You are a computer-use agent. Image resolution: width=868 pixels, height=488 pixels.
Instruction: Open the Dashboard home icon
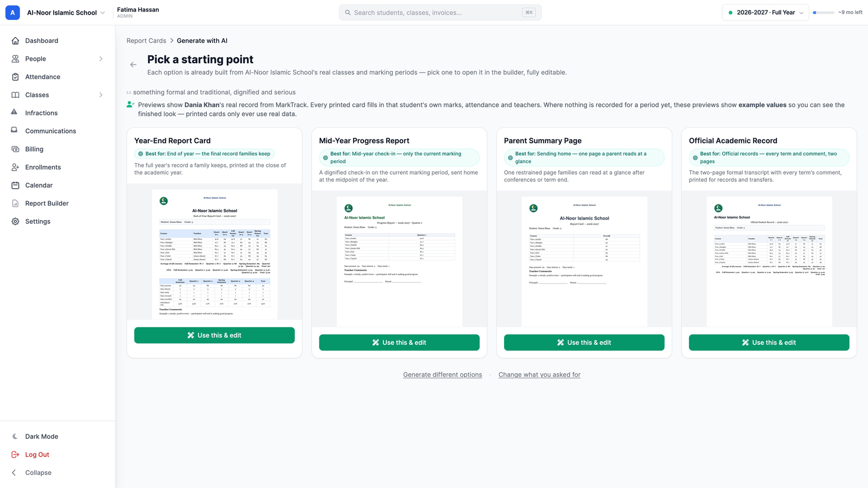click(15, 41)
